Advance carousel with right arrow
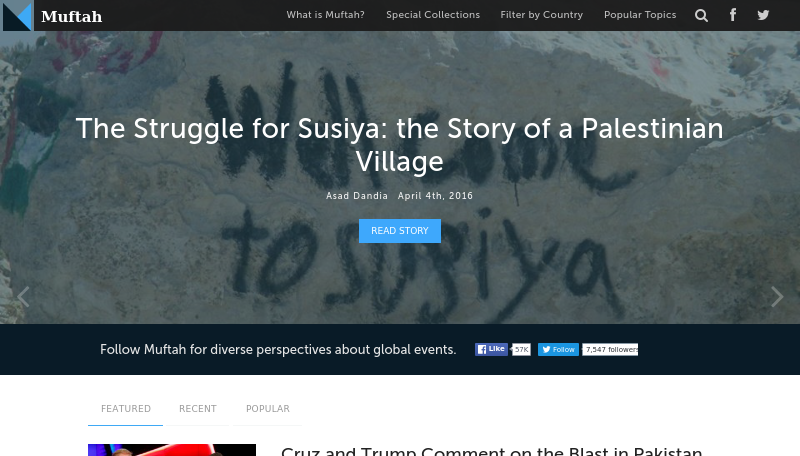Screen dimensions: 800x456 [777, 296]
